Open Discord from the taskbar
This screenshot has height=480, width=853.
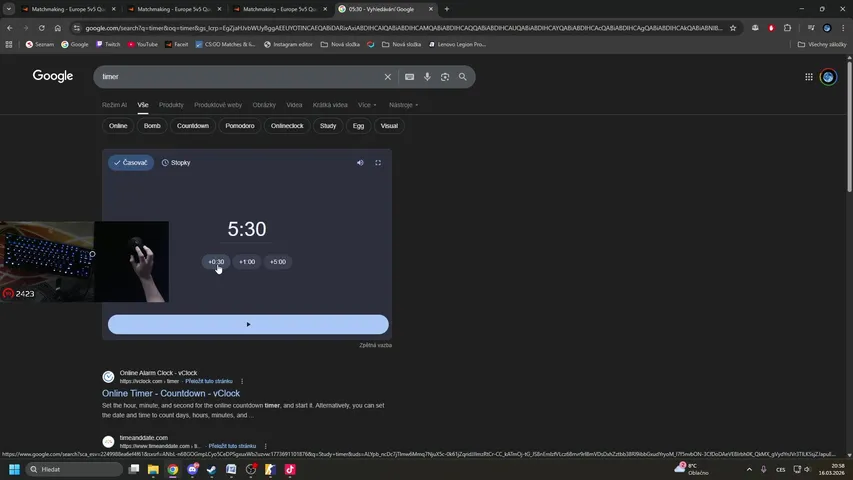[x=193, y=469]
